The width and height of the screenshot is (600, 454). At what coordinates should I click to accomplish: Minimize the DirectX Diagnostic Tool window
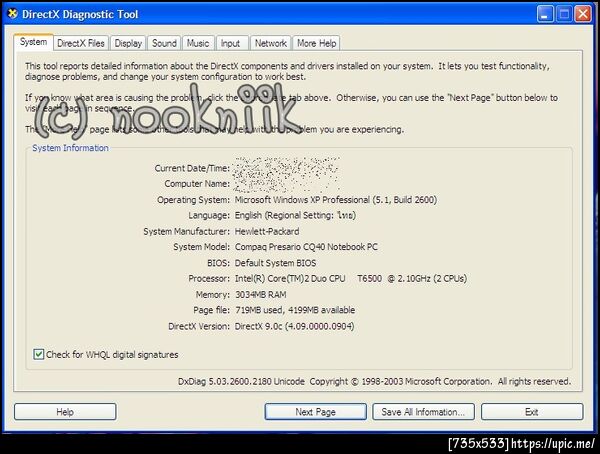(545, 14)
